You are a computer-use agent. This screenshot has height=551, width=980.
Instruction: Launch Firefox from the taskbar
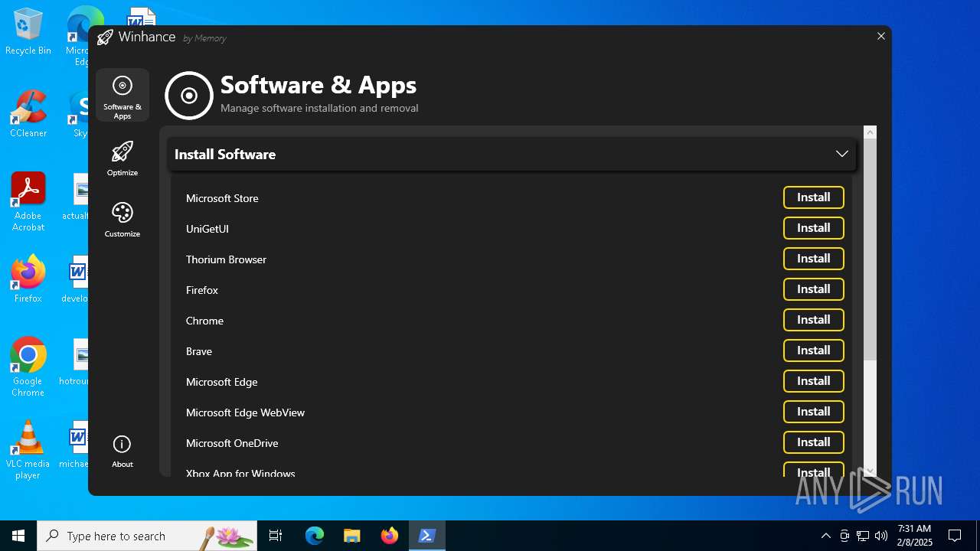coord(390,536)
